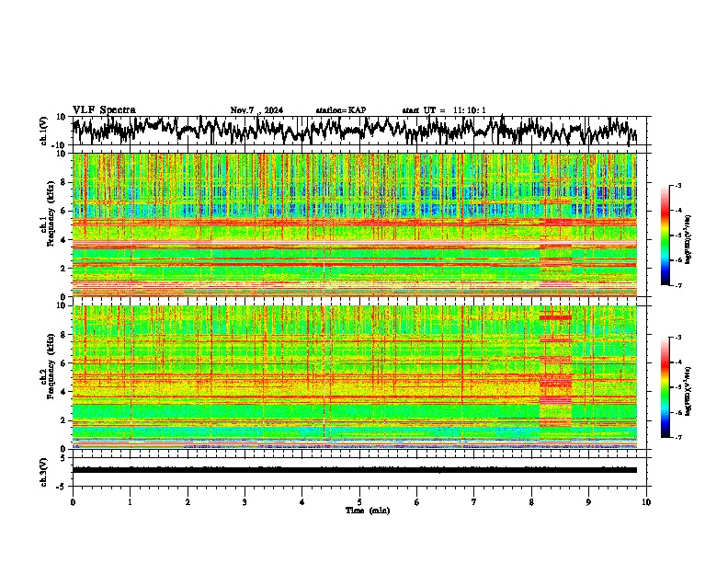Click time-axis tick label "8"
728x563 pixels.
click(531, 502)
